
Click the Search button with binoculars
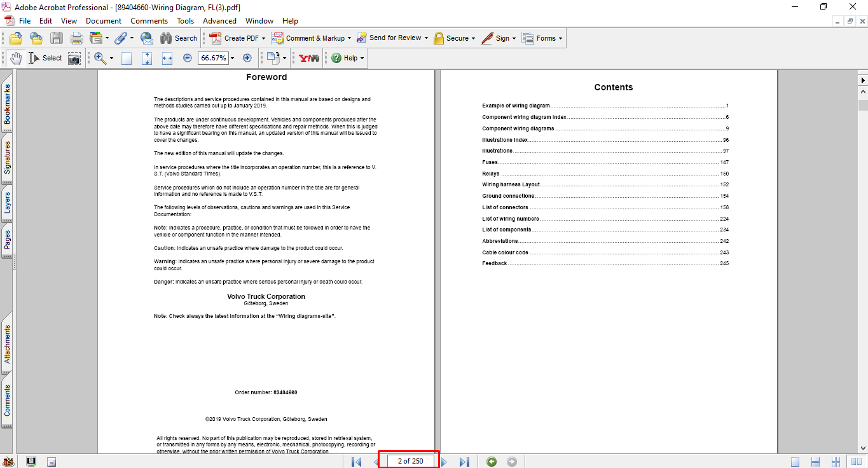(179, 38)
